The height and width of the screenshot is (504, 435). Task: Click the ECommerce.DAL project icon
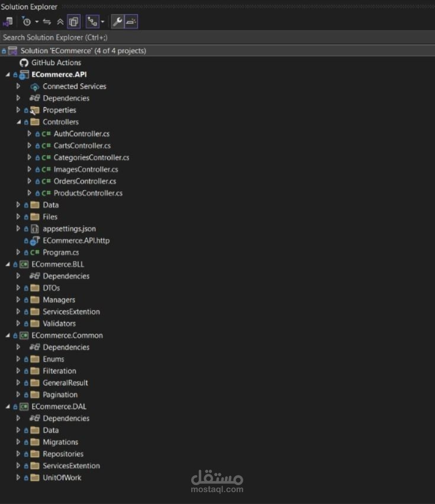[24, 406]
